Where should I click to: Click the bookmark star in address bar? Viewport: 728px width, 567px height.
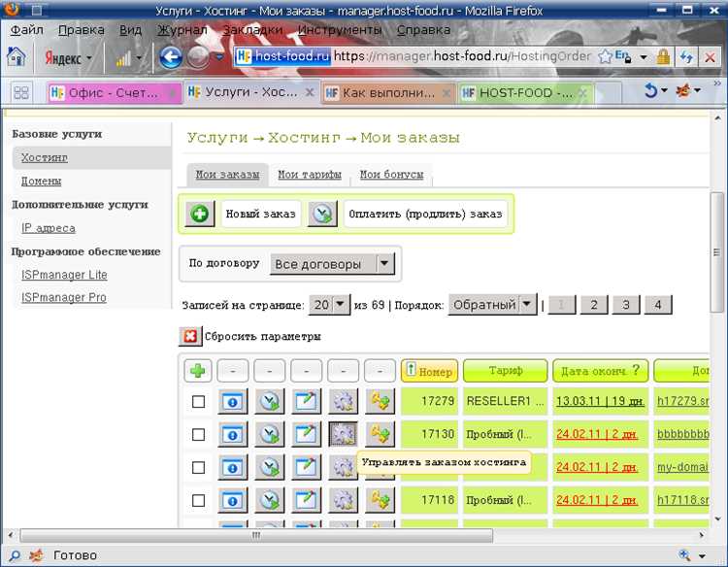[x=605, y=57]
